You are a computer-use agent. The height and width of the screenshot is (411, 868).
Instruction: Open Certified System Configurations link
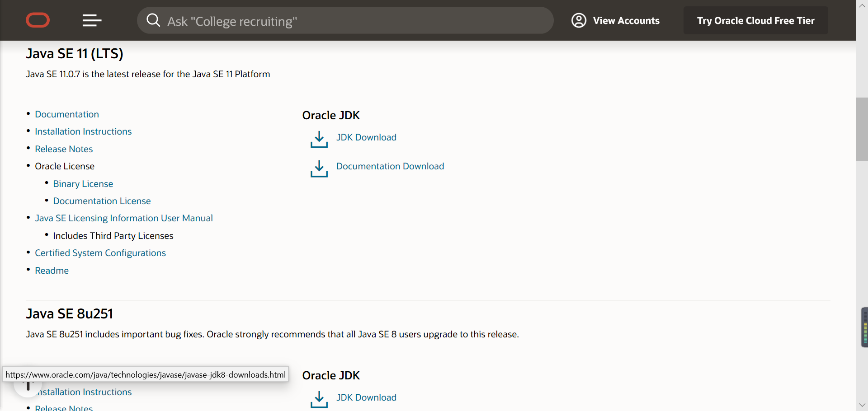point(100,253)
